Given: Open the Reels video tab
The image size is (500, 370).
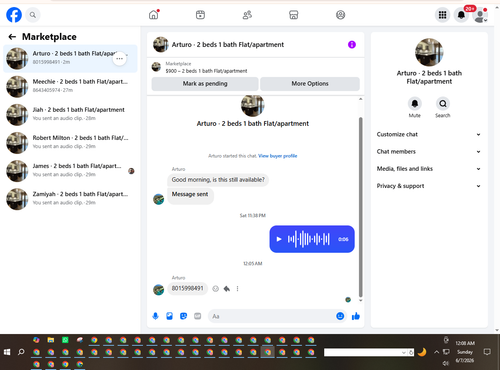Looking at the screenshot, I should [x=200, y=15].
